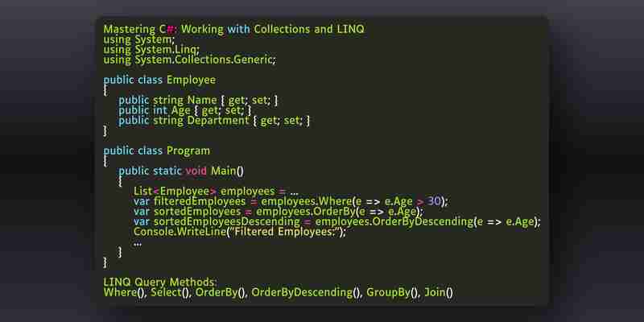The image size is (644, 322).
Task: Select the line 'using System;'
Action: tap(138, 39)
